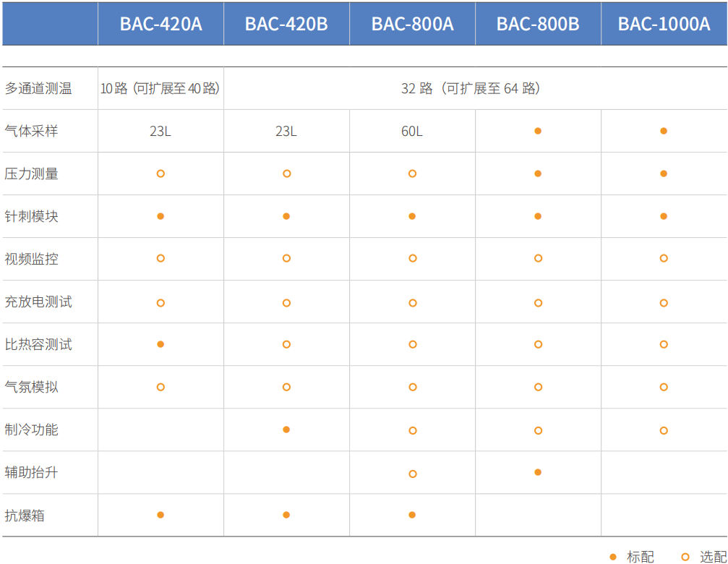Screen dimensions: 728x564
Task: Click the orange filled 标配 legend dot
Action: (x=613, y=557)
